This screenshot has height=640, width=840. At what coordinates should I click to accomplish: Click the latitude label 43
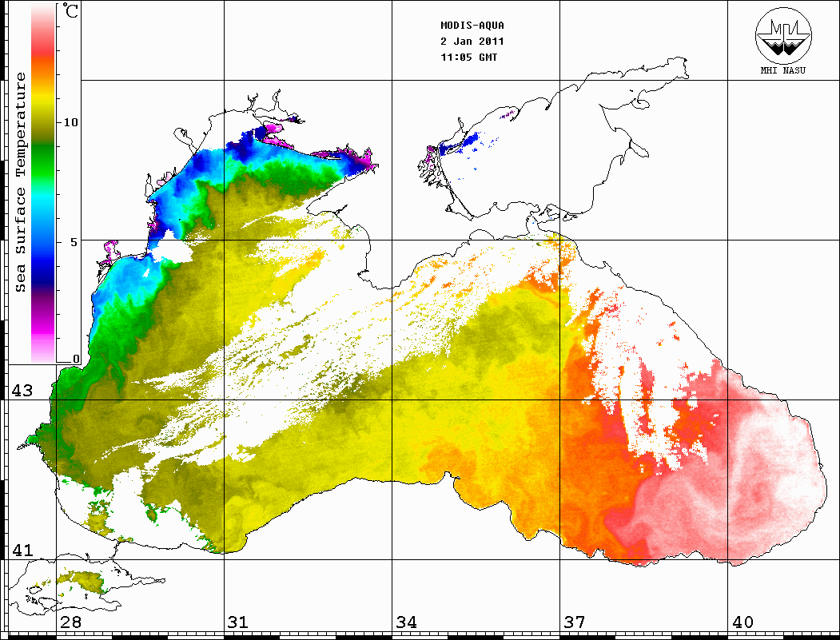tap(22, 391)
